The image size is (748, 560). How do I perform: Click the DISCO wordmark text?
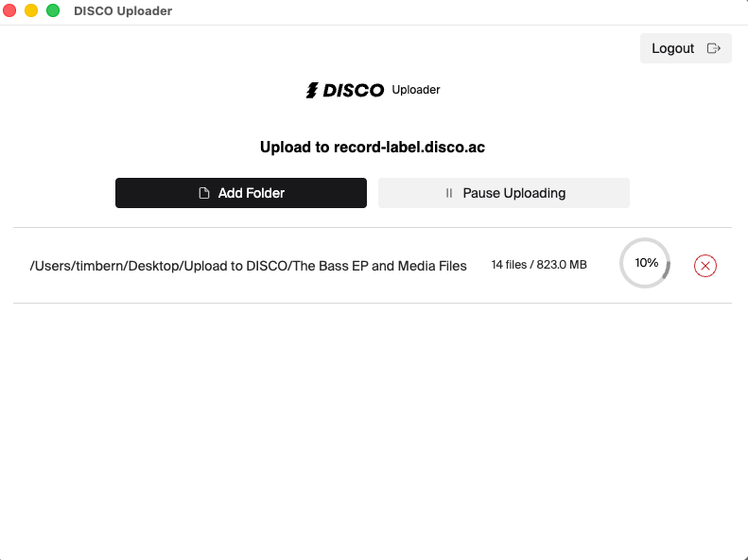pos(354,90)
